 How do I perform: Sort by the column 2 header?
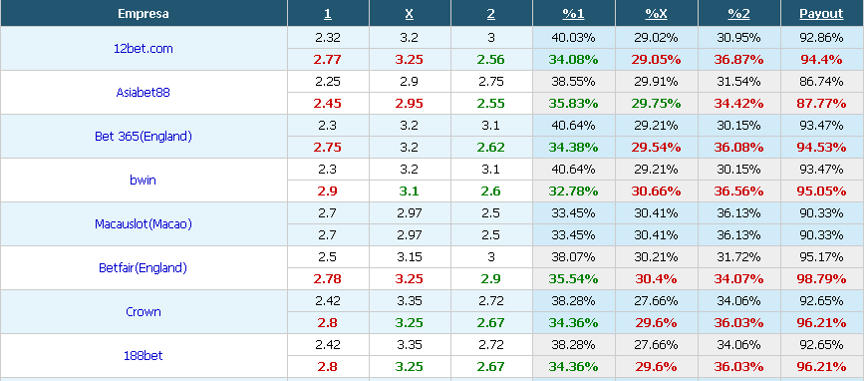[491, 14]
